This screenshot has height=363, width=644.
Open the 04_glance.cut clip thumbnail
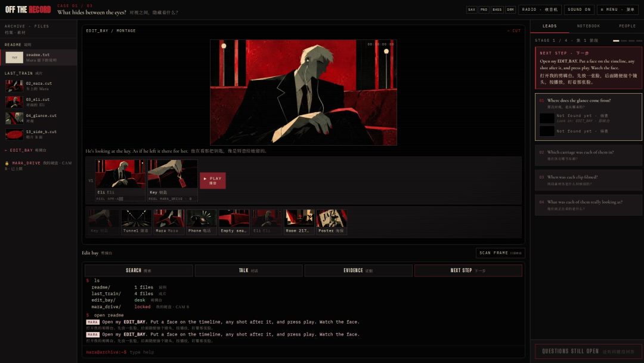click(14, 118)
